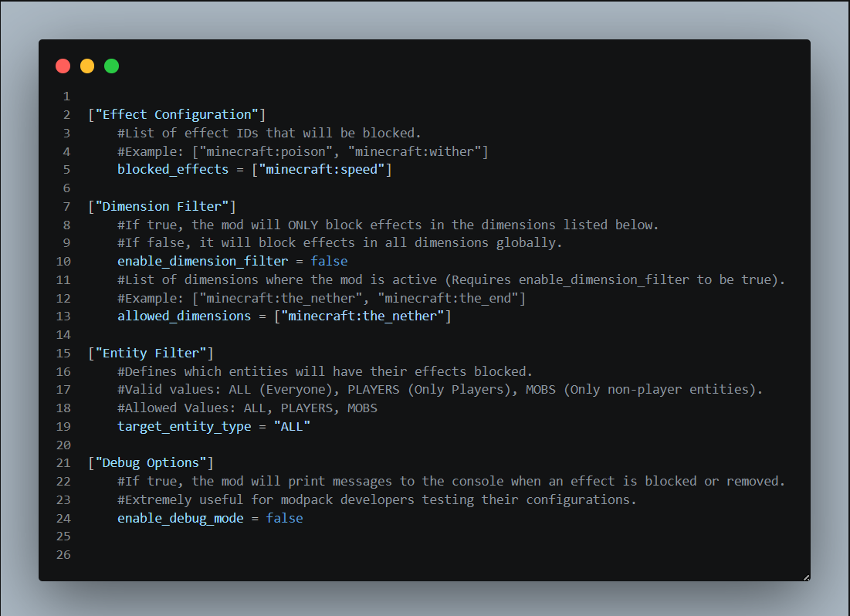
Task: Click the allowed_dimensions key on line 13
Action: click(185, 316)
